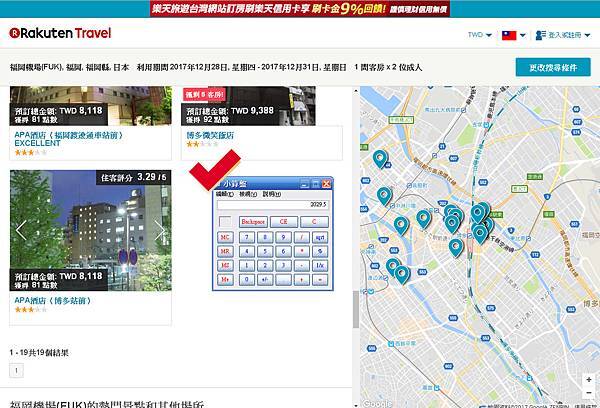Click the APA酒店〈福岡渡邊通車站前〉 photo
The height and width of the screenshot is (408, 600).
click(x=91, y=106)
